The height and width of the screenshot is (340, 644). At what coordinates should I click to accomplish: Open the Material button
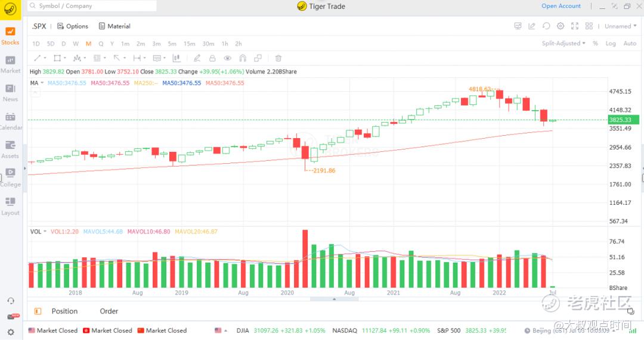point(114,26)
